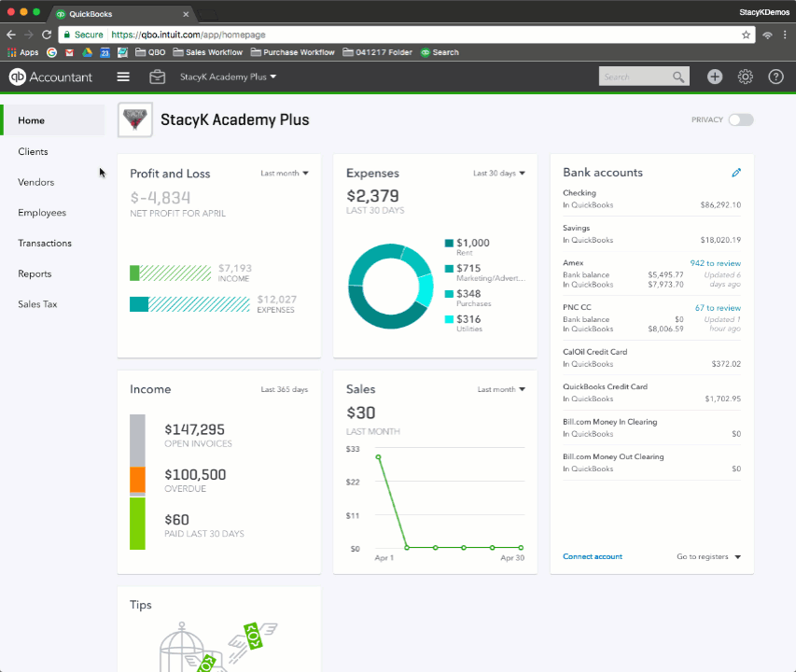Open the accountant toolbox briefcase icon
Image resolution: width=796 pixels, height=672 pixels.
(x=158, y=77)
